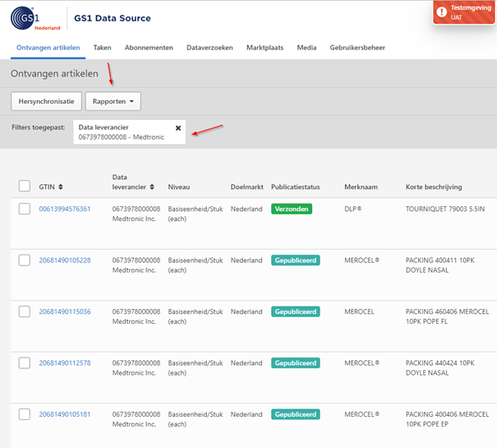Open GTIN link 20681490112578
The image size is (497, 448).
tap(65, 363)
